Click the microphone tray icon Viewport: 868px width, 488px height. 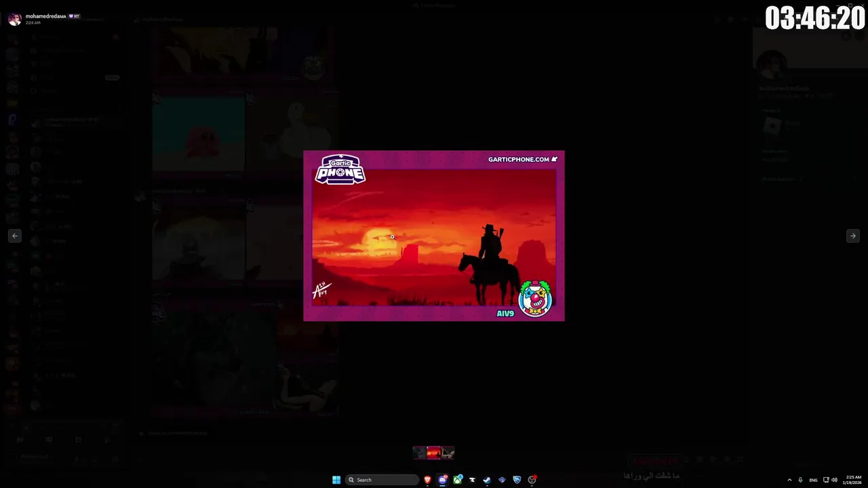pyautogui.click(x=800, y=480)
